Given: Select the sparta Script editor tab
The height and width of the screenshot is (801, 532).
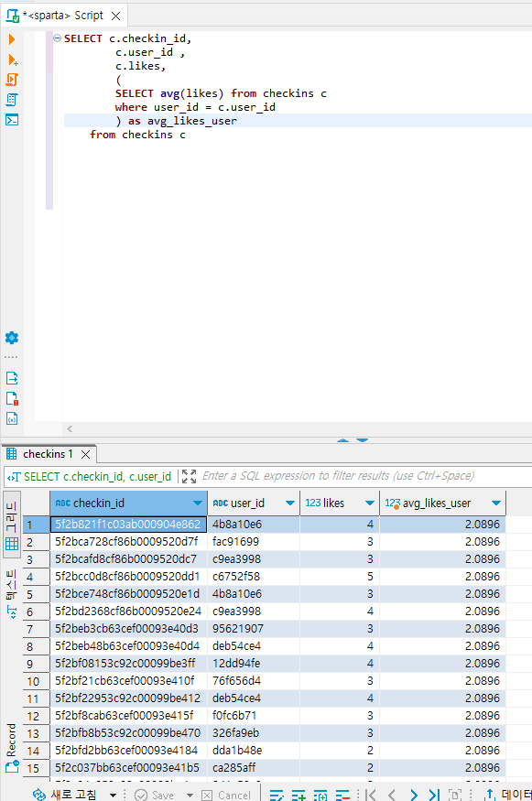Looking at the screenshot, I should [63, 16].
